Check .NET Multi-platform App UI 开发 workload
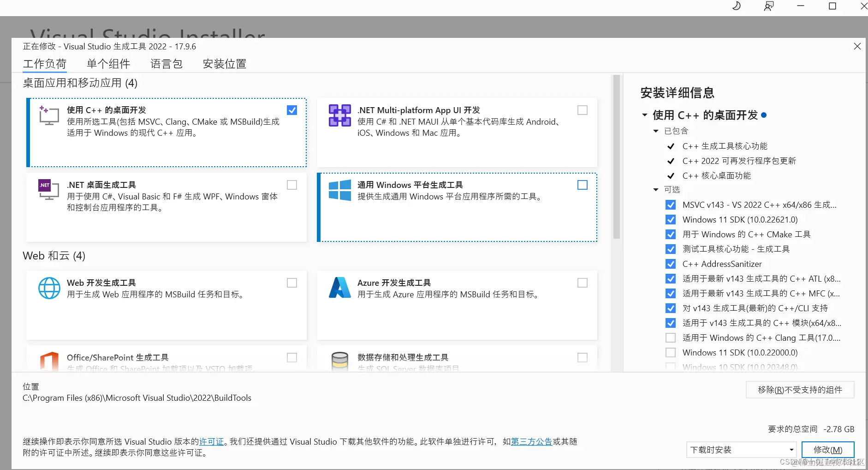 (583, 110)
